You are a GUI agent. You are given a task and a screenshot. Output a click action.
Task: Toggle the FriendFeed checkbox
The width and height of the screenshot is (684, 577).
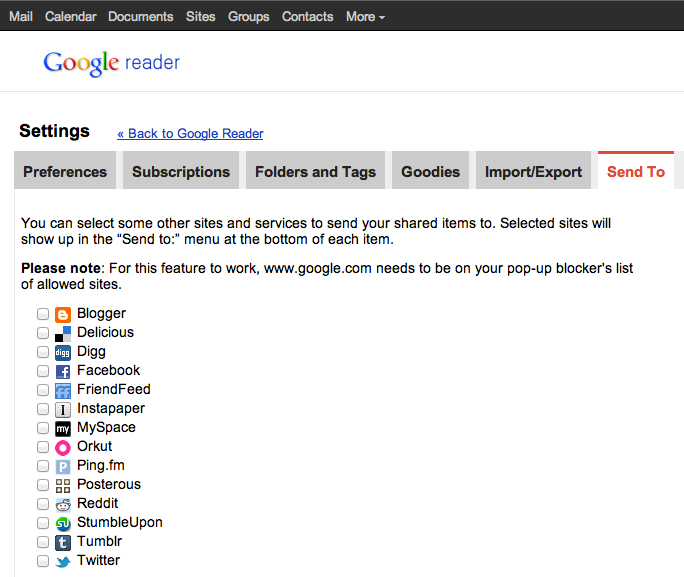point(43,390)
